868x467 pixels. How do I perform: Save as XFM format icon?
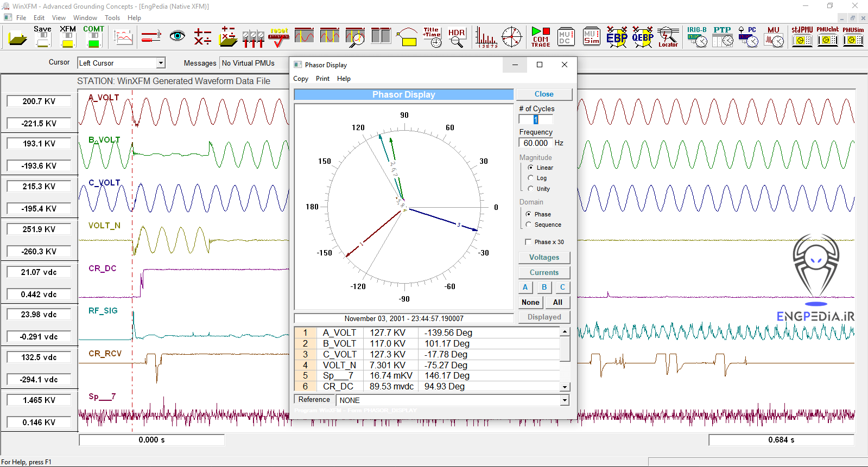point(68,36)
